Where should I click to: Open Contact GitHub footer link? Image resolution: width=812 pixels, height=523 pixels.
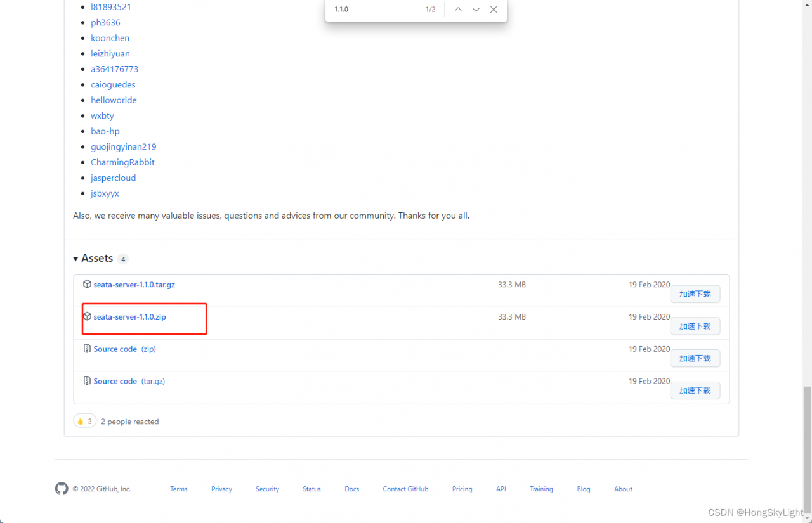[x=405, y=489]
